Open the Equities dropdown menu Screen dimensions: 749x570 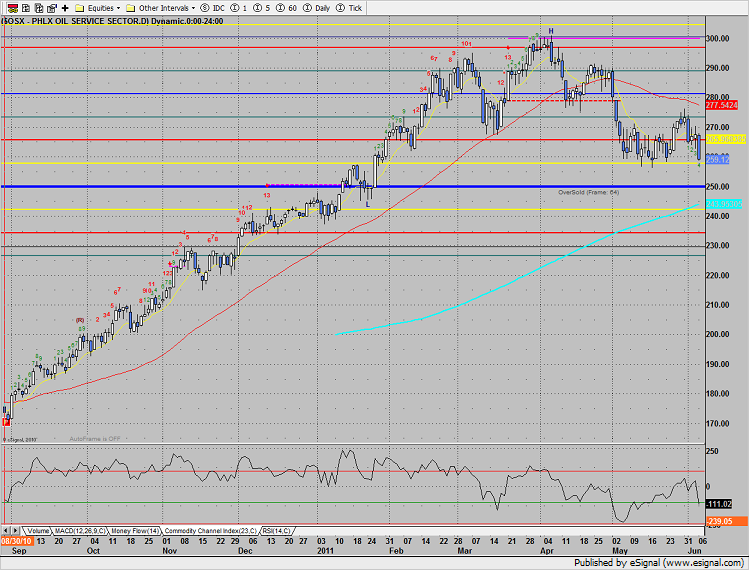(x=118, y=8)
